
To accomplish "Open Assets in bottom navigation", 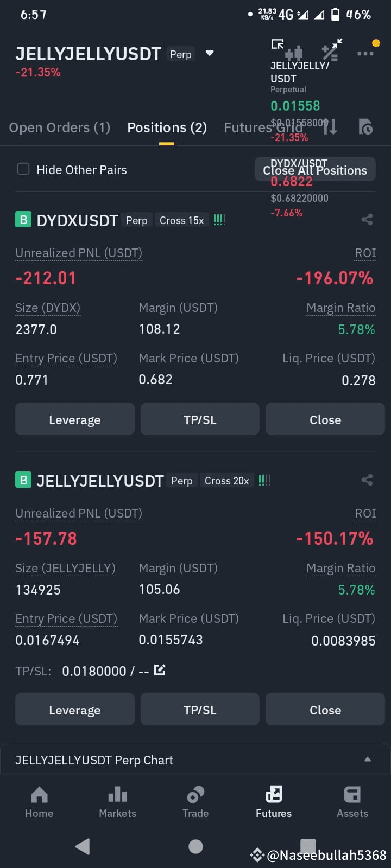I will [x=352, y=802].
